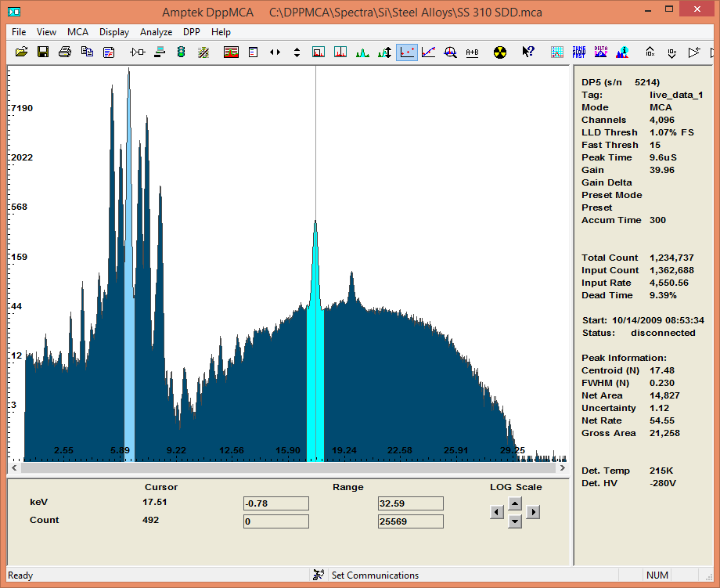Click the computer connect icon
Viewport: 720px width, 588px height.
pyautogui.click(x=160, y=52)
